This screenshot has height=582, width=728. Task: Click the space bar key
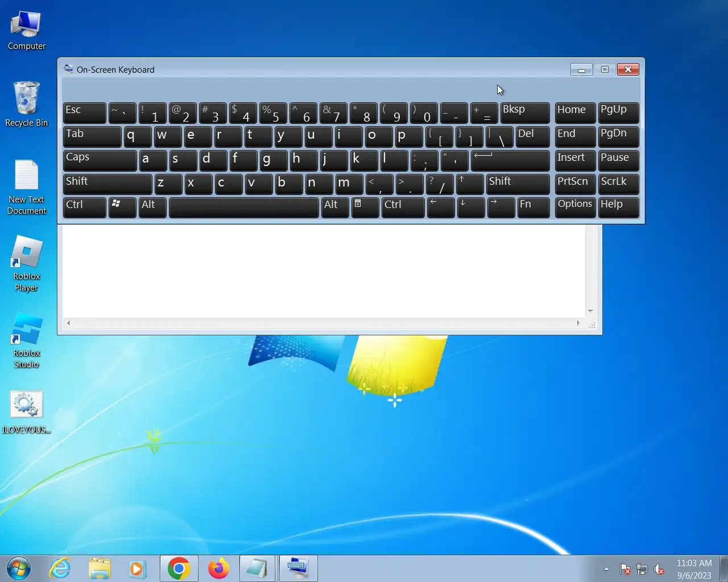(x=244, y=207)
